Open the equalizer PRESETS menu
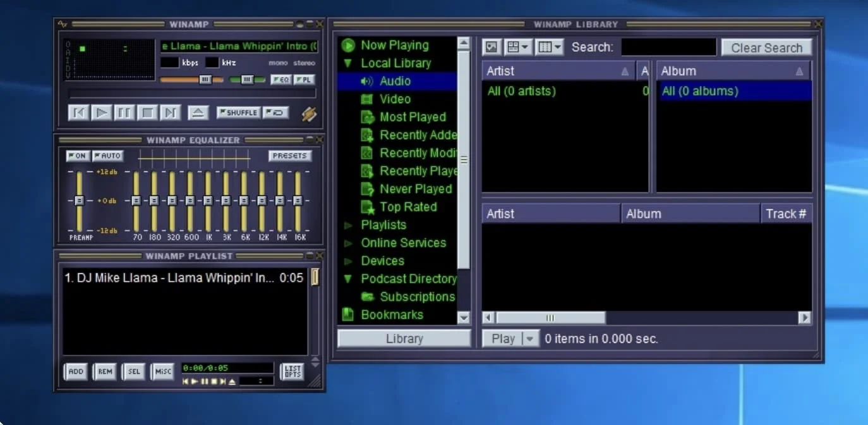 290,156
